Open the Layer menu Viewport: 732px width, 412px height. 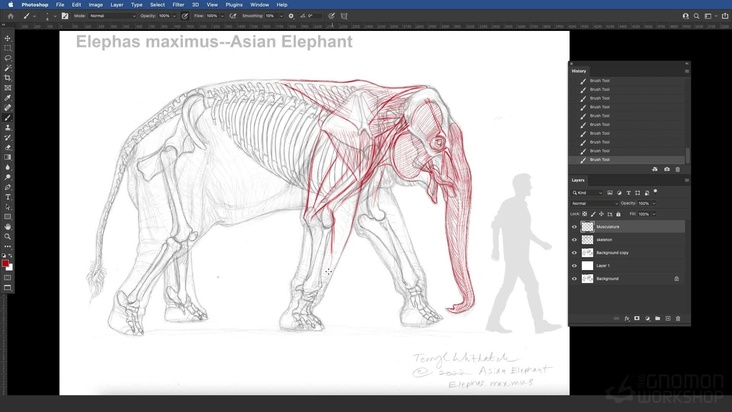coord(117,5)
